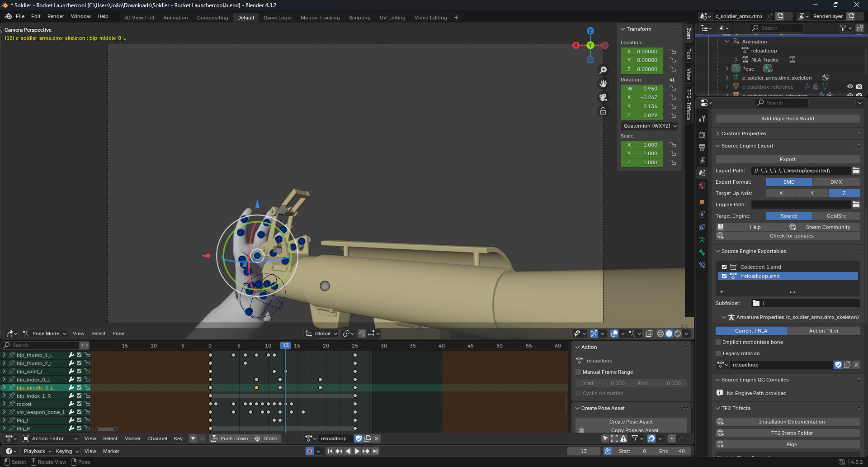Viewport: 868px width, 467px height.
Task: Switch viewport to Material Preview shading
Action: (678, 334)
